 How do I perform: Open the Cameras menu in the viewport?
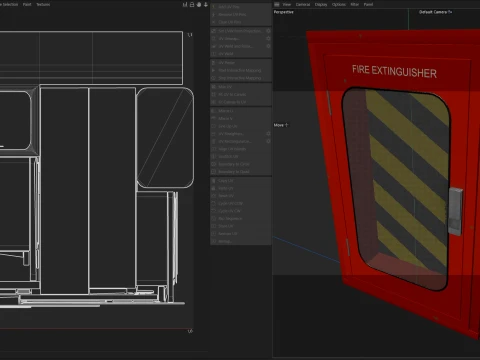tap(303, 4)
